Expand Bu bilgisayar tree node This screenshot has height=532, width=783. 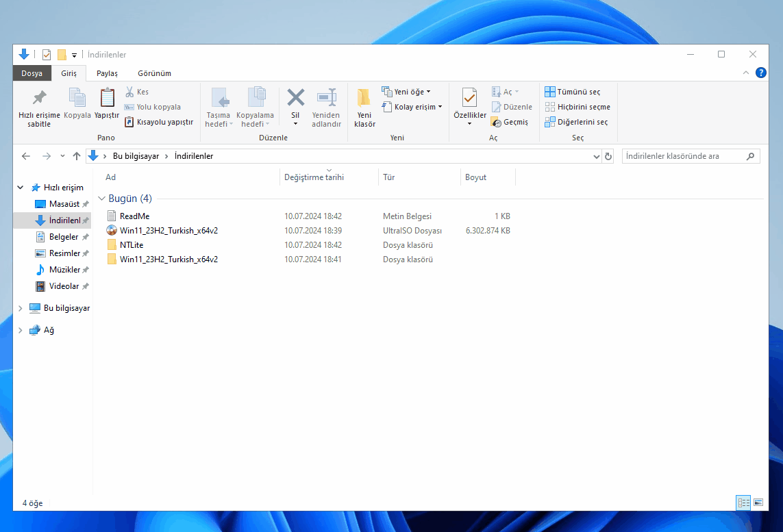point(21,308)
